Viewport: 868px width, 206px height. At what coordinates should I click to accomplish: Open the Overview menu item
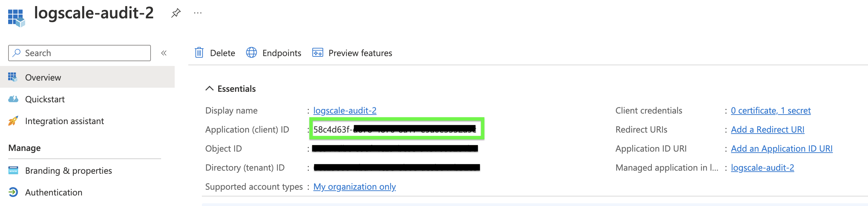click(43, 78)
